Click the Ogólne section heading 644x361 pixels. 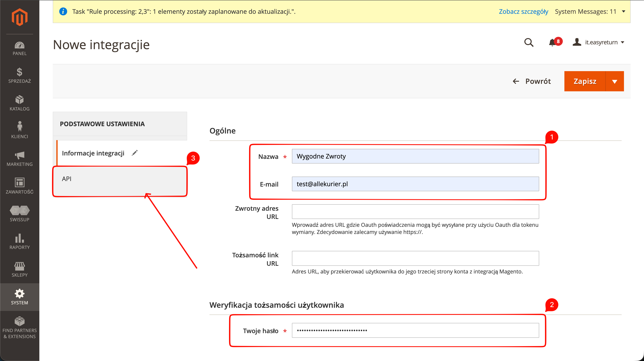[x=223, y=131]
